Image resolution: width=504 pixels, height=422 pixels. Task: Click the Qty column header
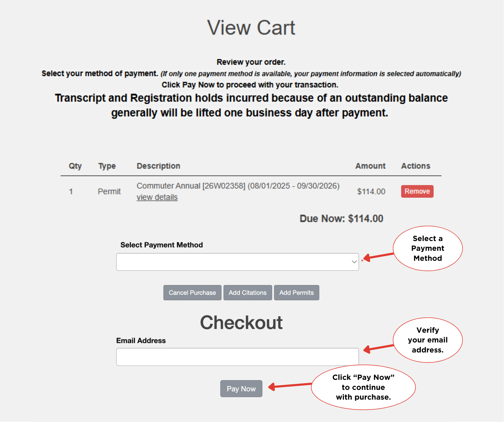pos(75,166)
